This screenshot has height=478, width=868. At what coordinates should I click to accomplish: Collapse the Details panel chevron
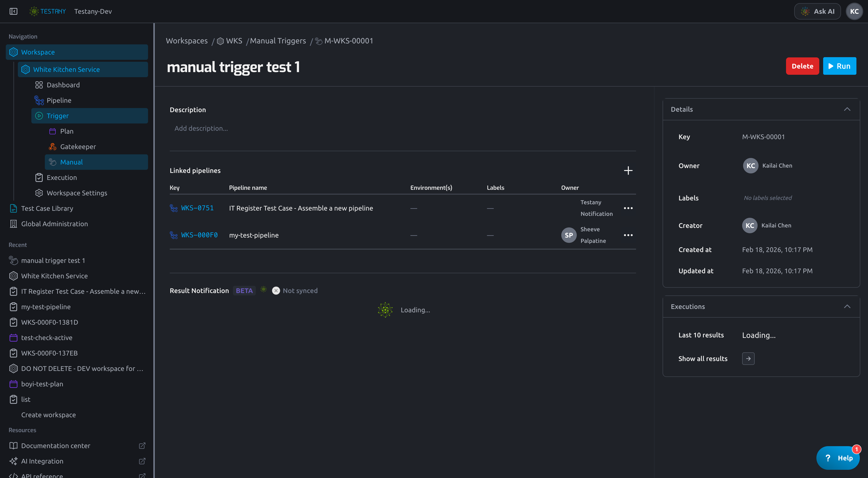847,109
